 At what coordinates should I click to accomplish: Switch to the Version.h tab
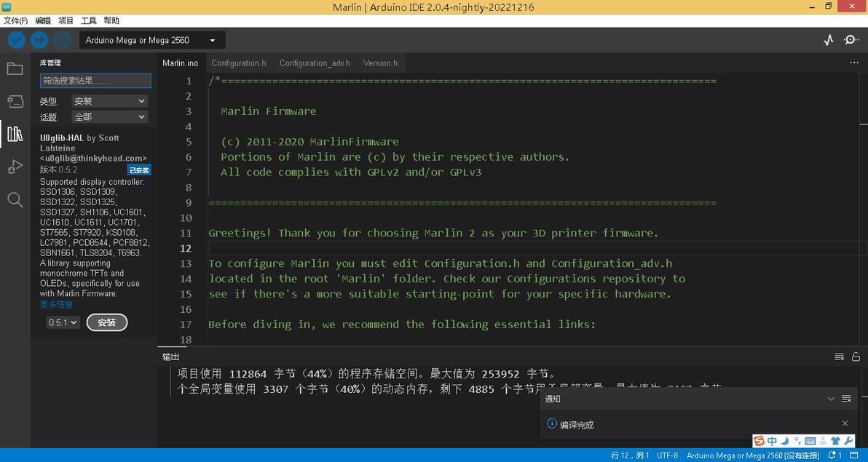(x=380, y=63)
